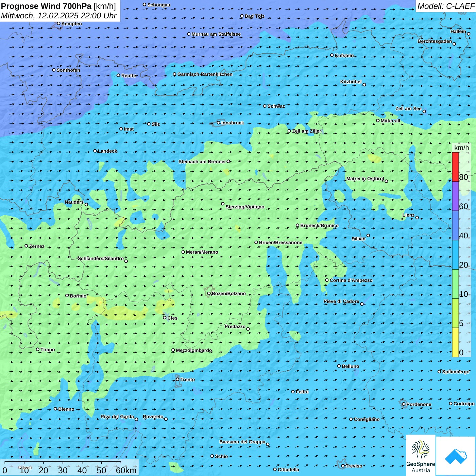Select the Cortina d'Ampezzo marker
The height and width of the screenshot is (476, 476).
327,280
